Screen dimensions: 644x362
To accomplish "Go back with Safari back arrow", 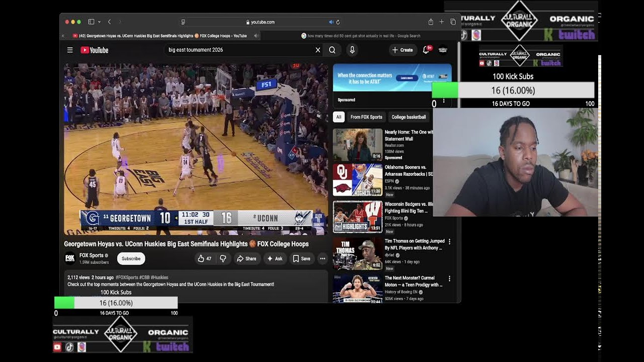I will click(x=109, y=22).
